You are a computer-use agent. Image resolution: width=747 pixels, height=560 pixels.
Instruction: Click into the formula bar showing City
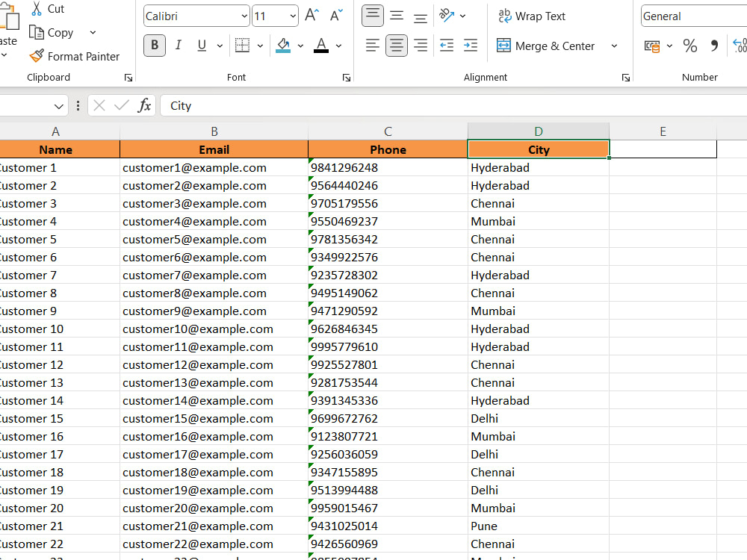(453, 106)
